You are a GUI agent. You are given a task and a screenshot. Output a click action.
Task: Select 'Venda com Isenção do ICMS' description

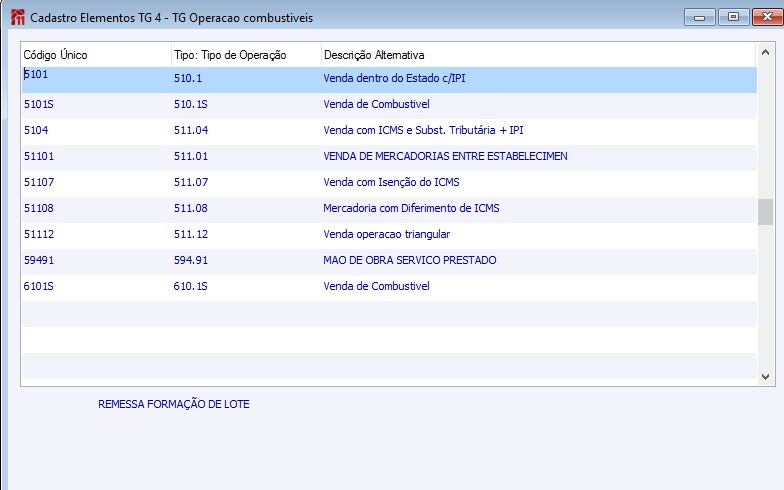tap(391, 182)
